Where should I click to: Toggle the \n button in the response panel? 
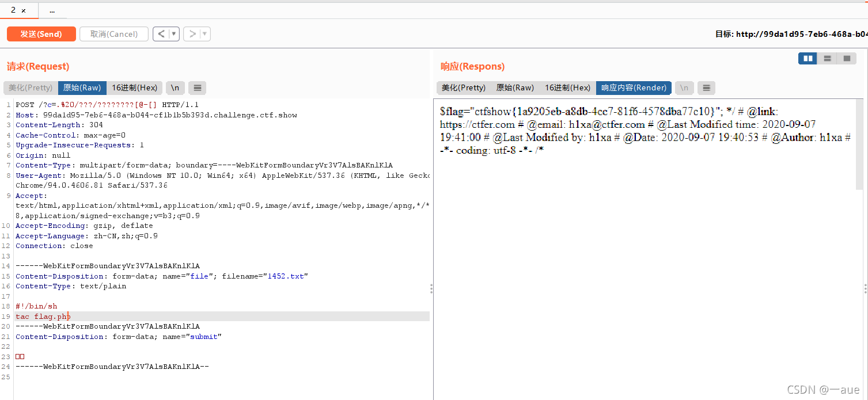pyautogui.click(x=684, y=87)
